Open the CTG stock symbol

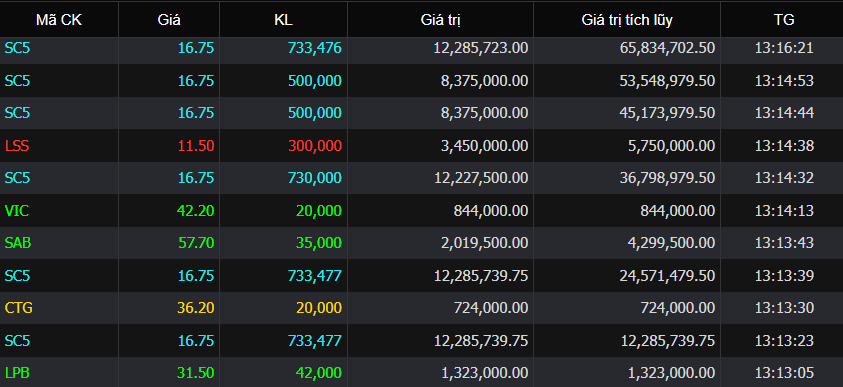click(19, 308)
